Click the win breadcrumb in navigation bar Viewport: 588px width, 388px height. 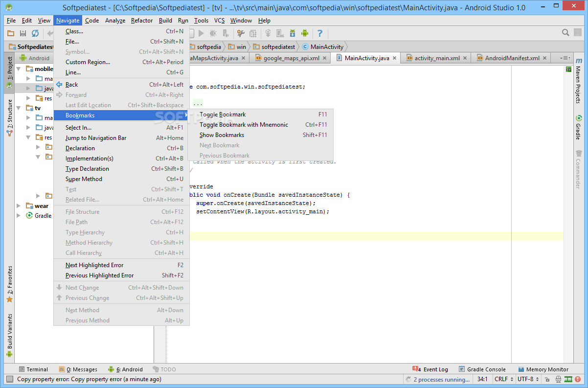pos(238,47)
